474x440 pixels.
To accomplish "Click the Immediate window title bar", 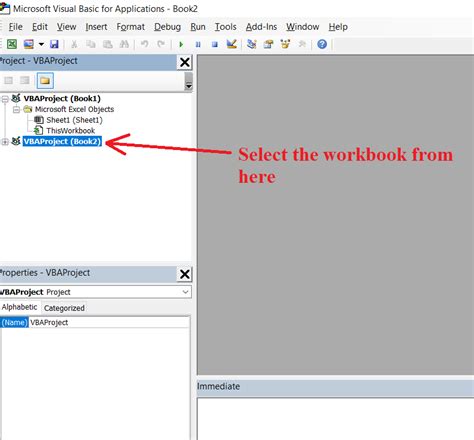I will point(335,387).
